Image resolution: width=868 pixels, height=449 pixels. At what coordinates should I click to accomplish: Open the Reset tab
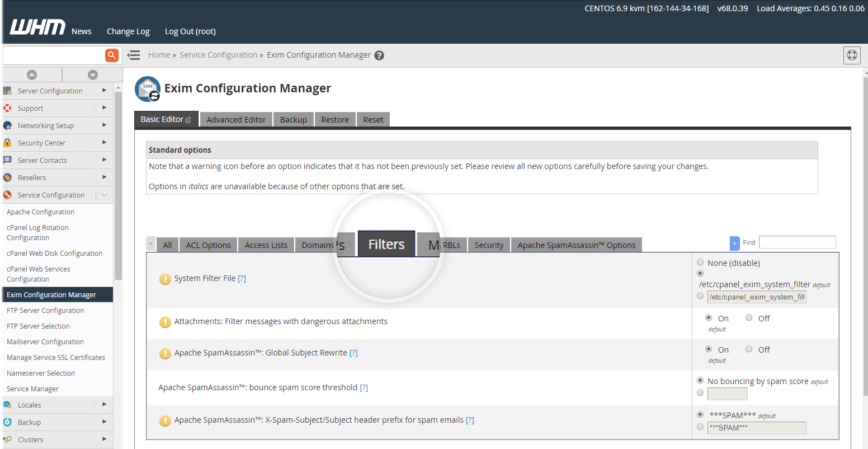click(373, 120)
